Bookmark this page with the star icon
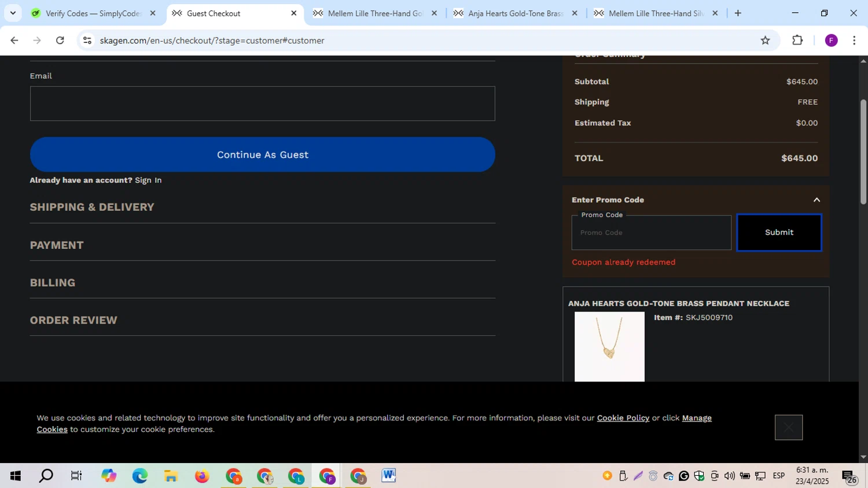The image size is (868, 488). coord(765,41)
